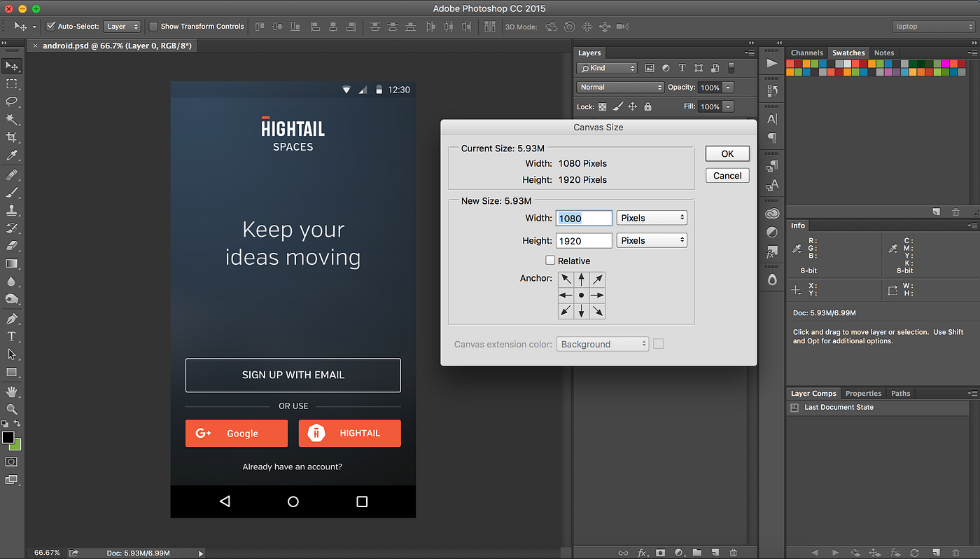Viewport: 980px width, 559px height.
Task: Select the Eyedropper tool
Action: click(x=12, y=156)
